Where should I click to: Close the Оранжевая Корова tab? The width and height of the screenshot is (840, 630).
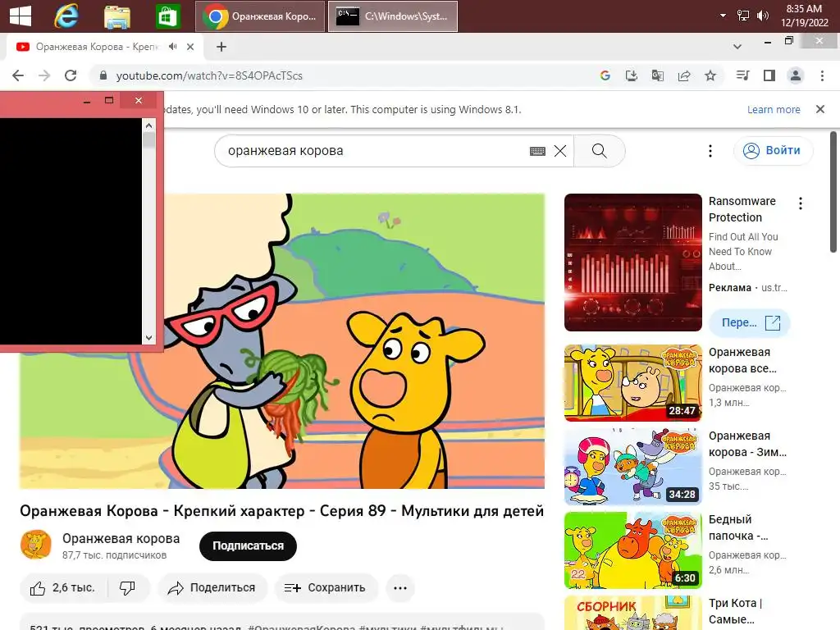[x=190, y=47]
